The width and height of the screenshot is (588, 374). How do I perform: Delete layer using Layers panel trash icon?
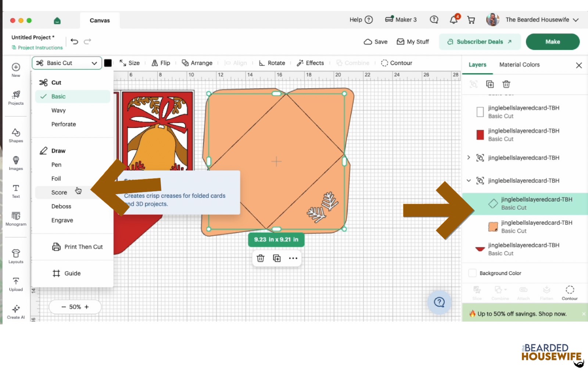click(x=506, y=84)
